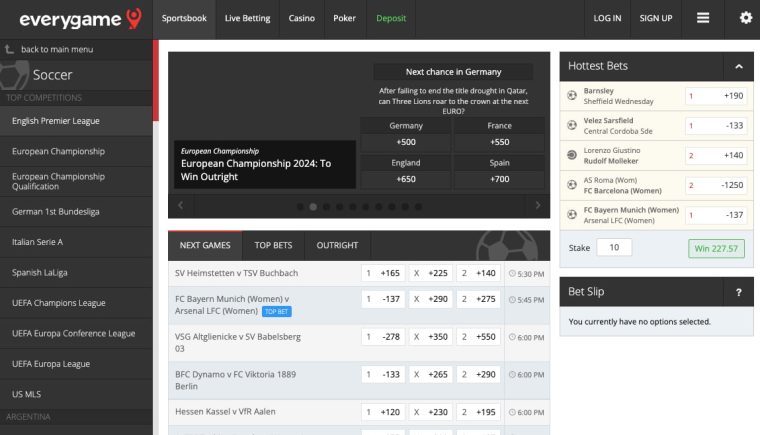The width and height of the screenshot is (760, 435).
Task: Select away win +275 for Arsenal LFC (Women)
Action: pyautogui.click(x=478, y=299)
